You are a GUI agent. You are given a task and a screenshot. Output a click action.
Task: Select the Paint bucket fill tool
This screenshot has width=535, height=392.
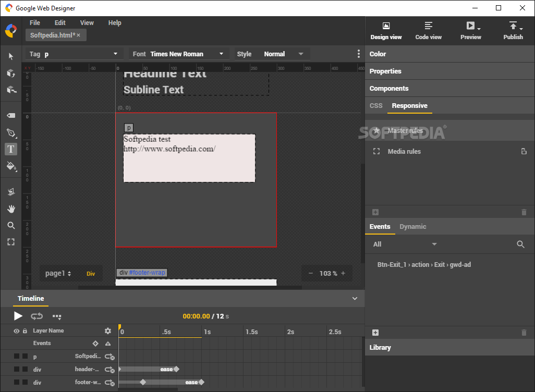[x=11, y=166]
